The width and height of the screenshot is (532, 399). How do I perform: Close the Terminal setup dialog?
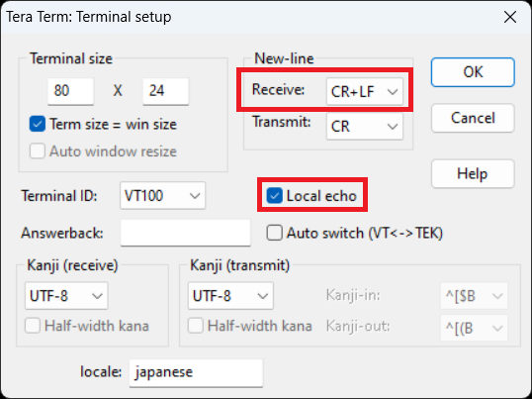click(510, 17)
